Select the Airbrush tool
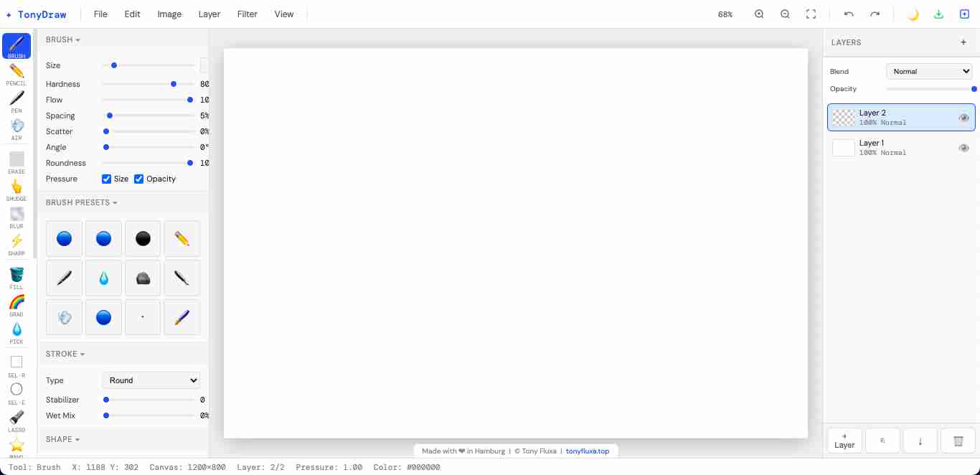Image resolution: width=980 pixels, height=475 pixels. [17, 128]
